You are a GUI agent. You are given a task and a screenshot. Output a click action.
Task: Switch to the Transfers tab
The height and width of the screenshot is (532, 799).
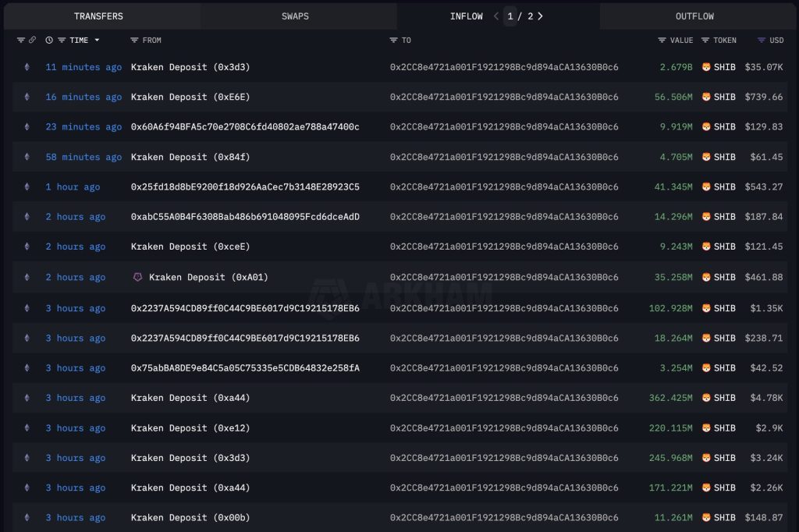(98, 16)
